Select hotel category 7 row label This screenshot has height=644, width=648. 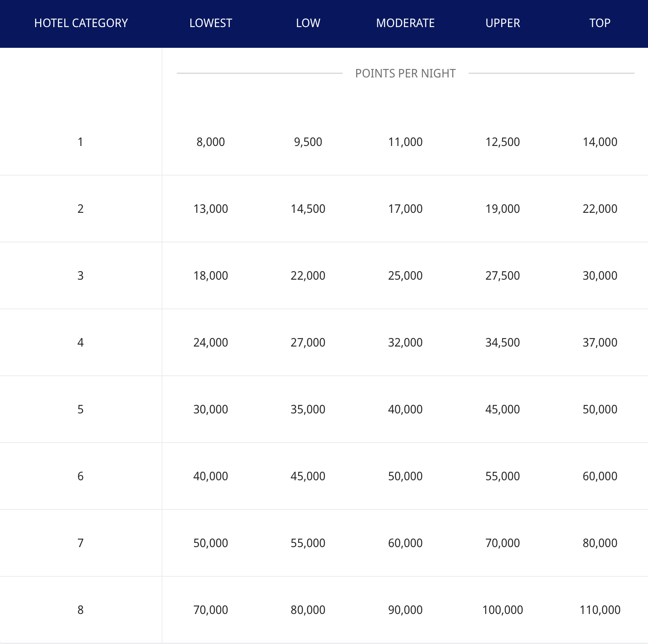click(x=80, y=543)
